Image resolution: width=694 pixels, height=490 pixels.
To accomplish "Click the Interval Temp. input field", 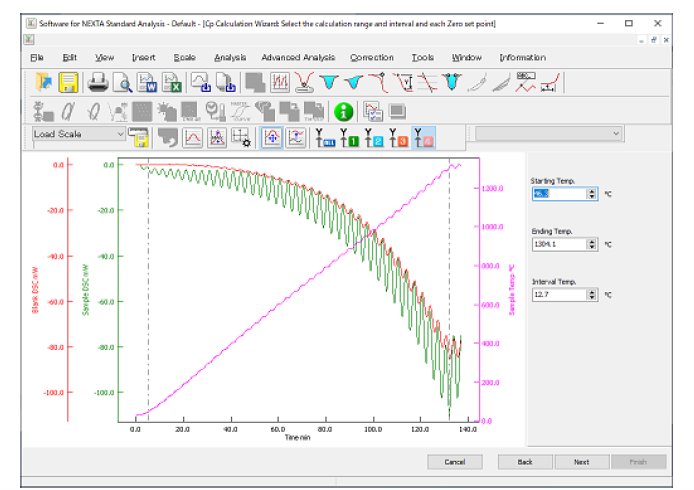I will point(558,295).
